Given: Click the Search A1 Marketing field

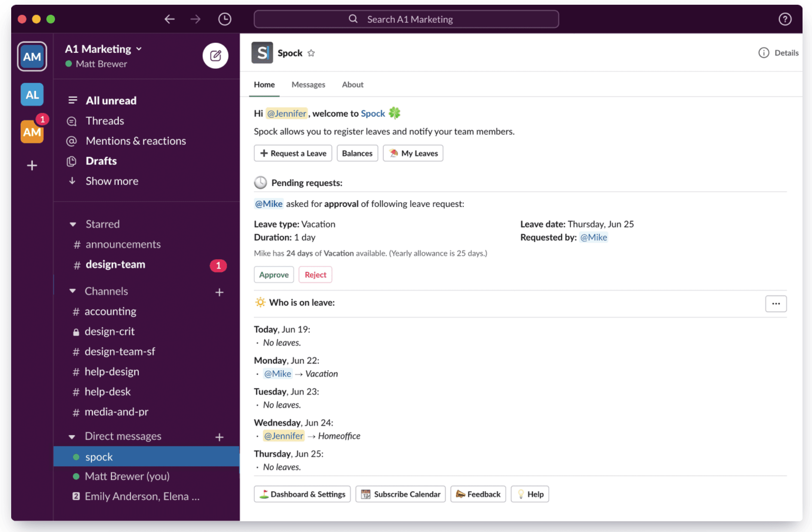Looking at the screenshot, I should [406, 19].
